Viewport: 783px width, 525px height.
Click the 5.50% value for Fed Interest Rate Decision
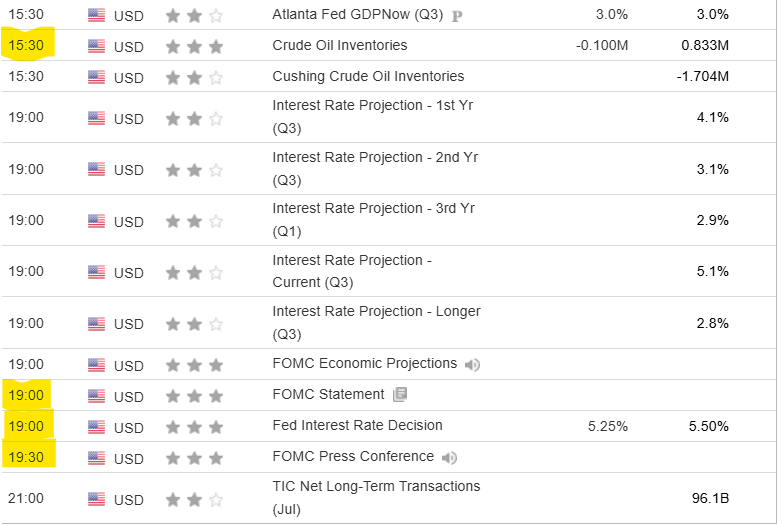(x=711, y=426)
